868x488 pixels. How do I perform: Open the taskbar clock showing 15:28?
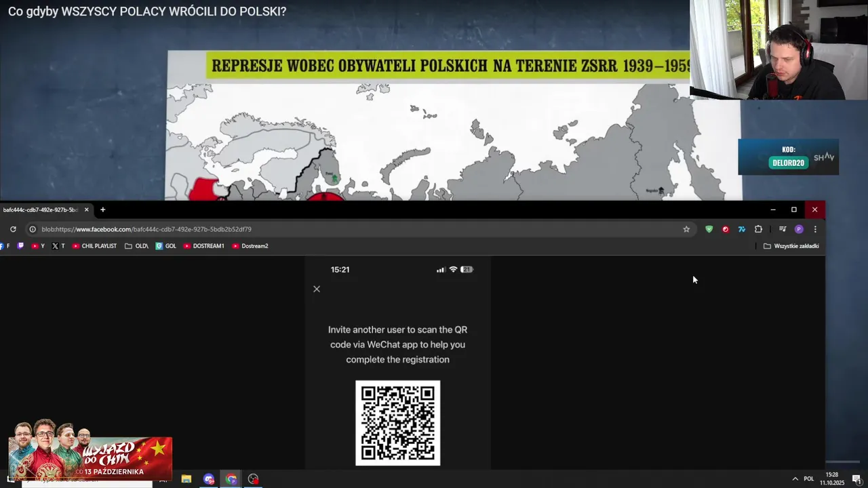832,479
